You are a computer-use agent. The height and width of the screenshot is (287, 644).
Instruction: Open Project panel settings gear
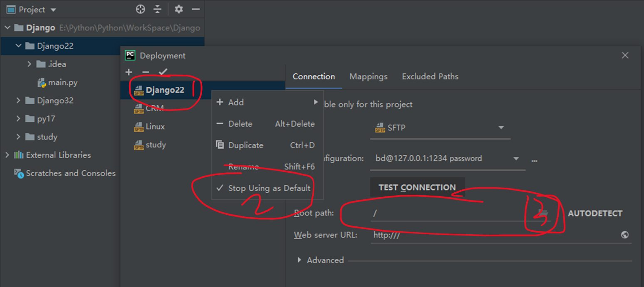(178, 9)
